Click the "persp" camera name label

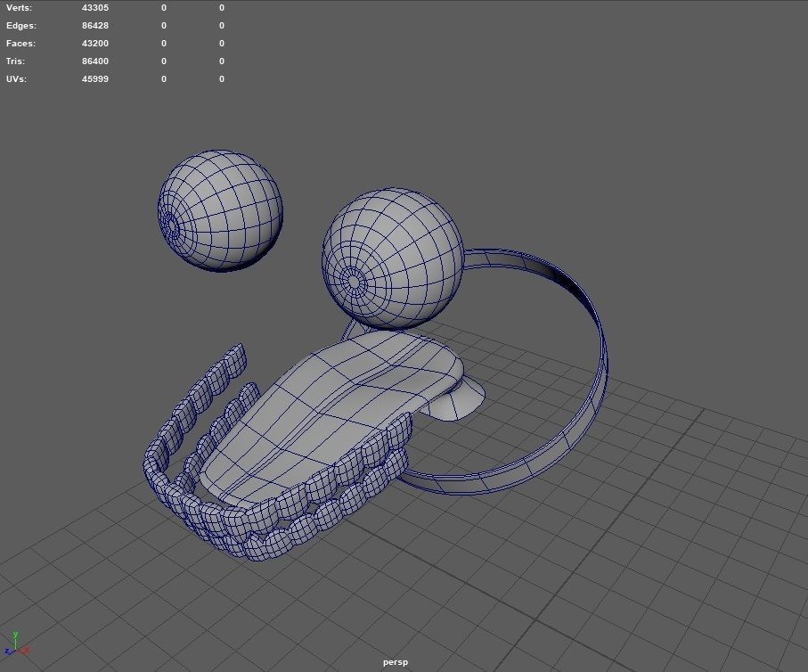396,662
